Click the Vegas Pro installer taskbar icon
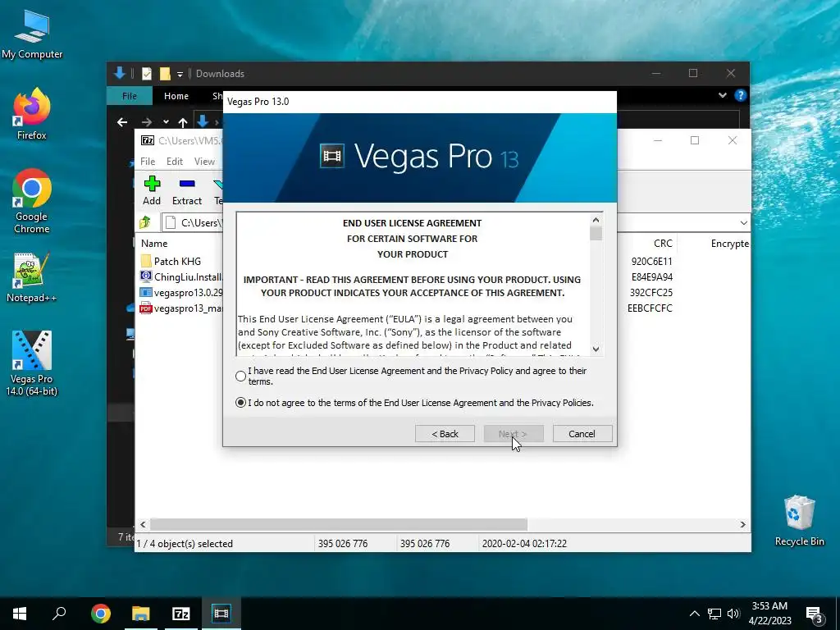This screenshot has height=630, width=840. point(221,614)
